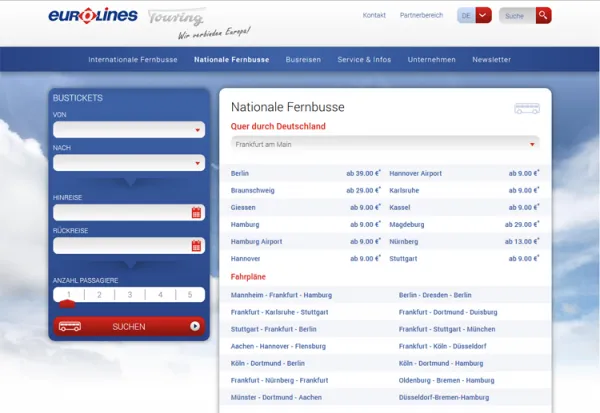Open Mannheim - Frankfurt - Hamburg timetable
The height and width of the screenshot is (413, 600).
(x=281, y=295)
